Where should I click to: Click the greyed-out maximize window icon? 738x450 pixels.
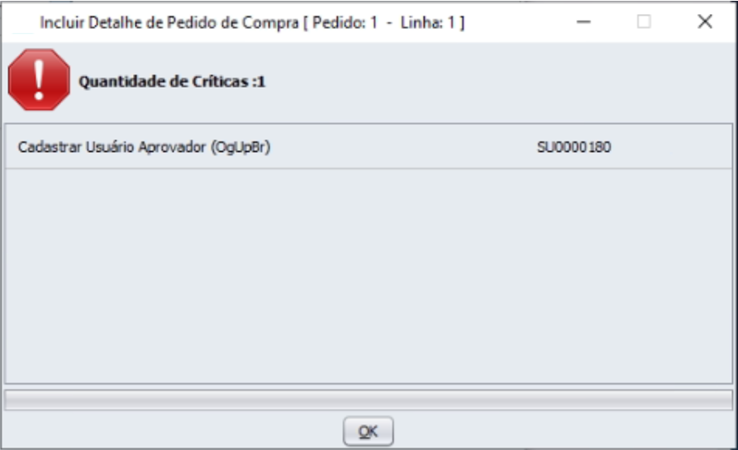coord(644,22)
